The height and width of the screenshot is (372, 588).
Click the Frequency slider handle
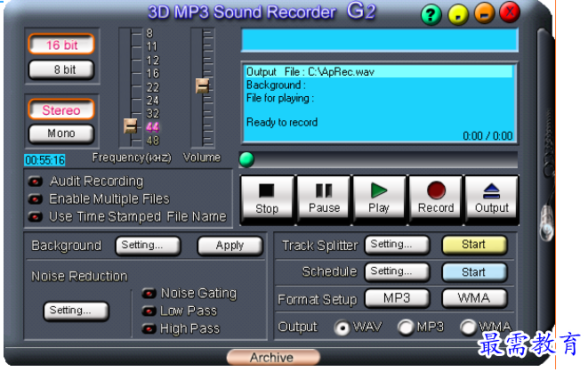coord(131,126)
